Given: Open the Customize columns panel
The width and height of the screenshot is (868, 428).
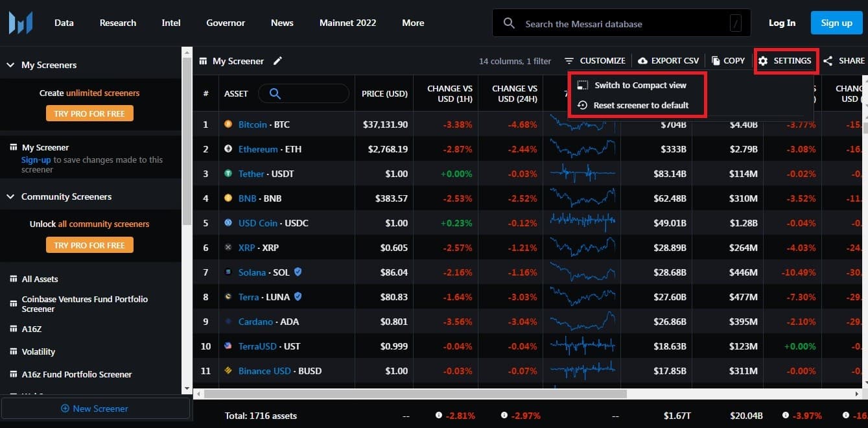Looking at the screenshot, I should click(595, 61).
